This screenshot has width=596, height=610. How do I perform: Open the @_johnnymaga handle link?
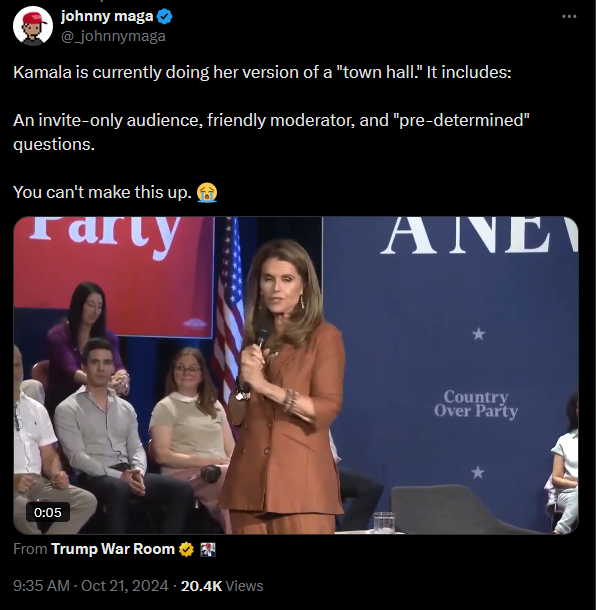pyautogui.click(x=113, y=36)
